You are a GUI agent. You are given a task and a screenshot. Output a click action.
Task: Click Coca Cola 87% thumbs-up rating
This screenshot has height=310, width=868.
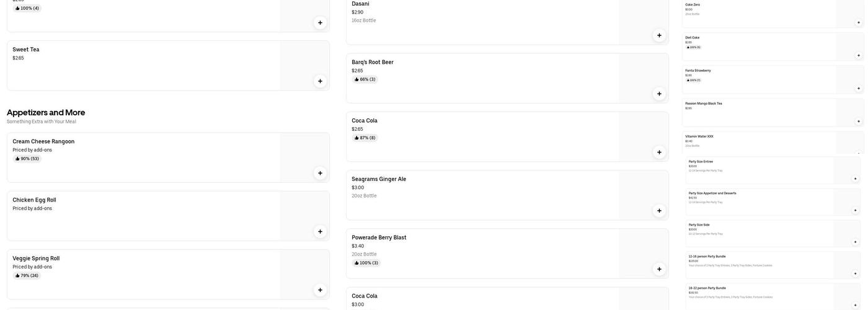click(365, 138)
